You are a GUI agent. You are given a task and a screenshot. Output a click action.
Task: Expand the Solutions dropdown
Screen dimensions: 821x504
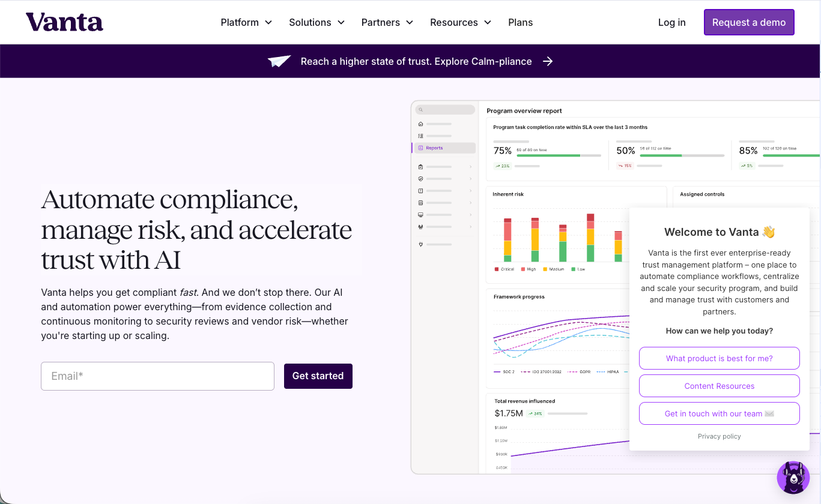317,22
